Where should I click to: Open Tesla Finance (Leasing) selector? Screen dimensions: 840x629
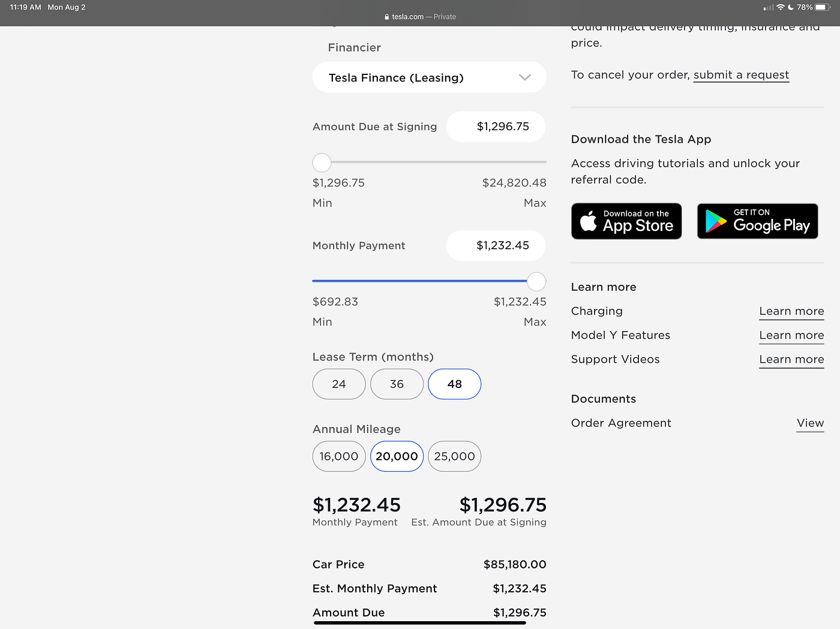point(430,77)
